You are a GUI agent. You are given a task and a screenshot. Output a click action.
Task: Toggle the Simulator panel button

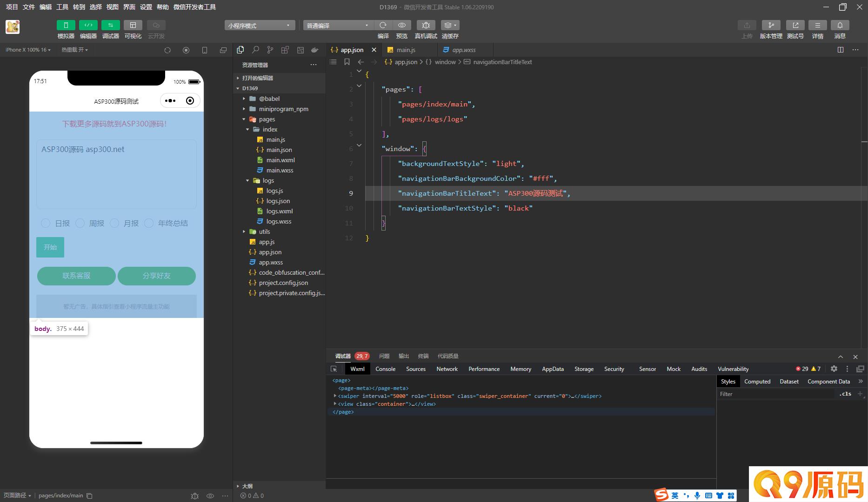click(66, 25)
